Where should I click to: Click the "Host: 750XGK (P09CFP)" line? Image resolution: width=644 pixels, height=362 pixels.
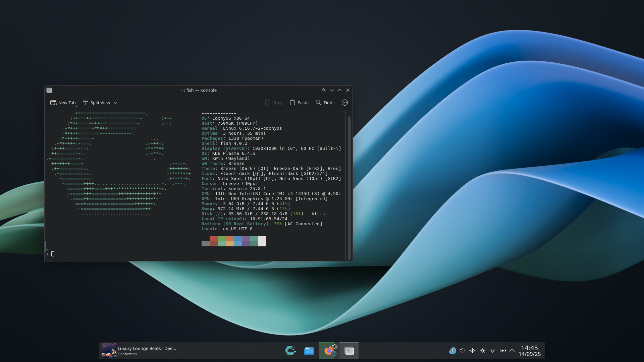click(230, 123)
